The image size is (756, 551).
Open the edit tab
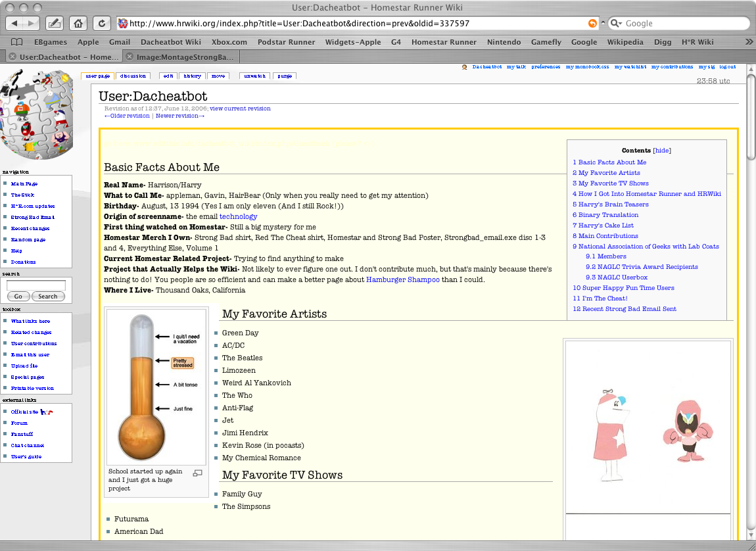[x=168, y=76]
